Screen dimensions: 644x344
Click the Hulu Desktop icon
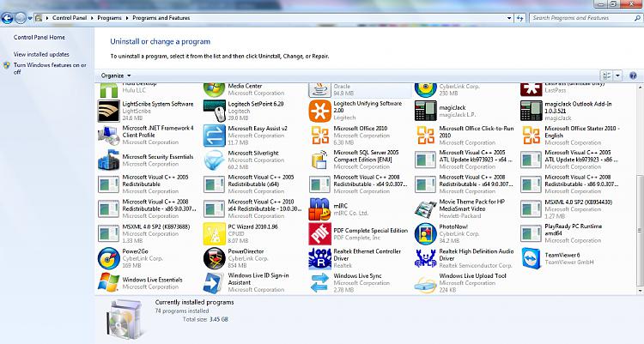[108, 90]
